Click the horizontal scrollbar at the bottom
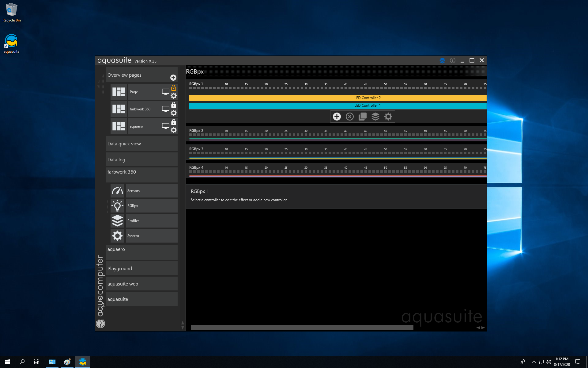The width and height of the screenshot is (588, 368). pyautogui.click(x=302, y=328)
